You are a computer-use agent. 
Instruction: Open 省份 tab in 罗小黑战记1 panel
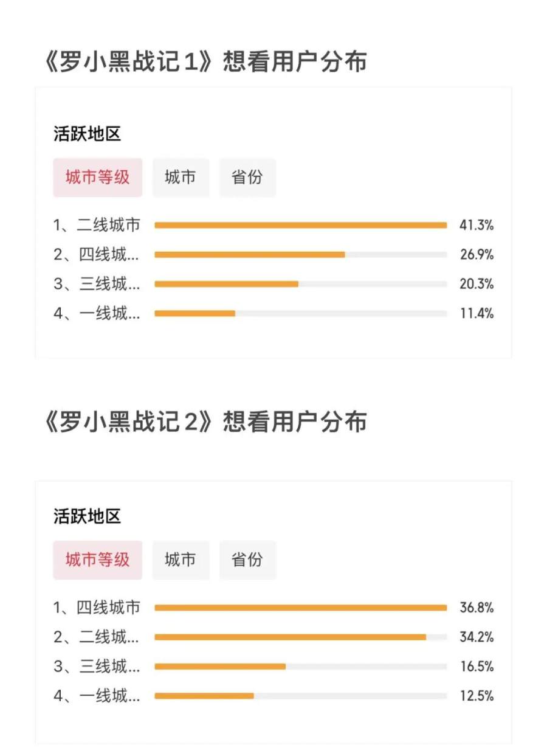point(247,178)
